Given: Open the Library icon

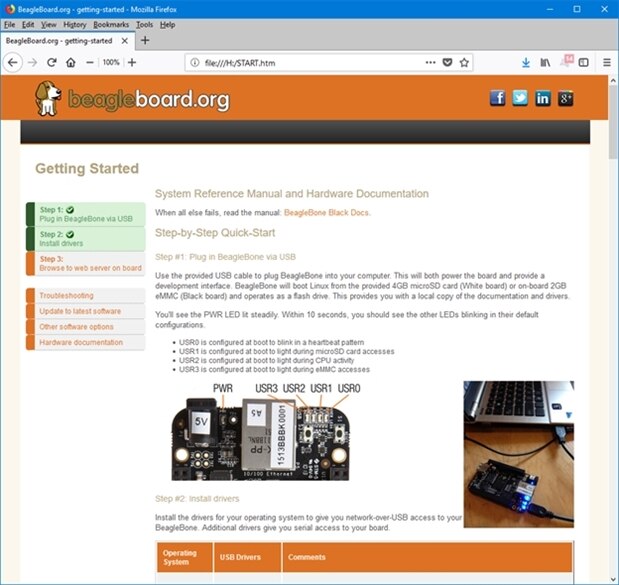Looking at the screenshot, I should (545, 62).
